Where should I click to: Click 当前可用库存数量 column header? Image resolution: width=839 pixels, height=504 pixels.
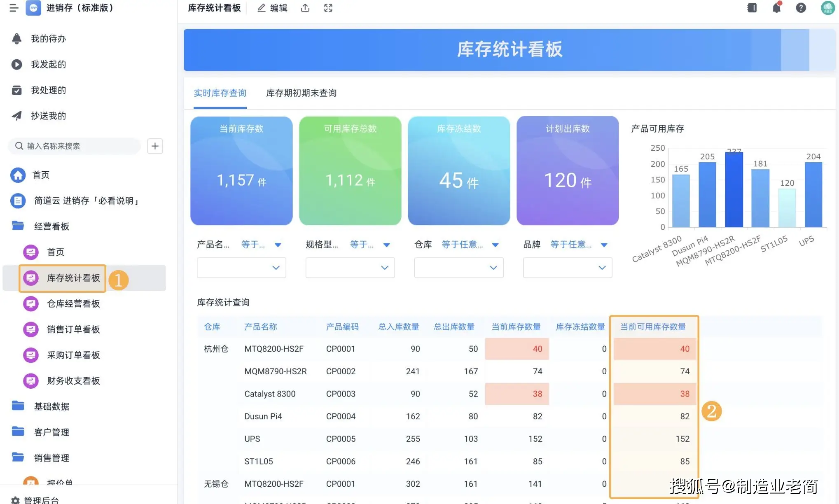click(x=653, y=327)
